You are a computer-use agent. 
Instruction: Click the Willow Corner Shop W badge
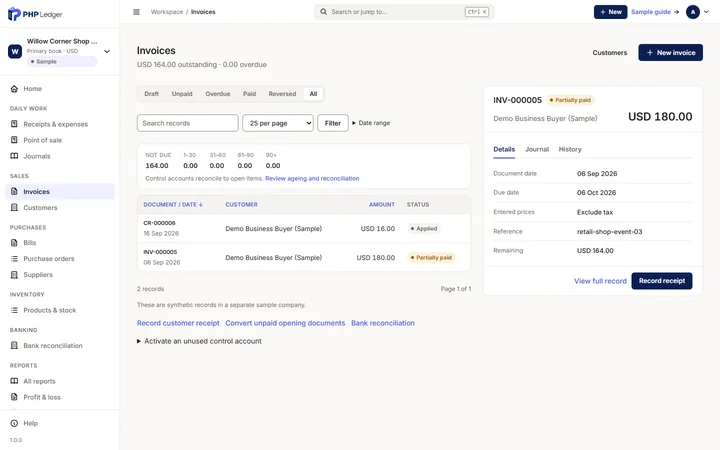(x=15, y=51)
